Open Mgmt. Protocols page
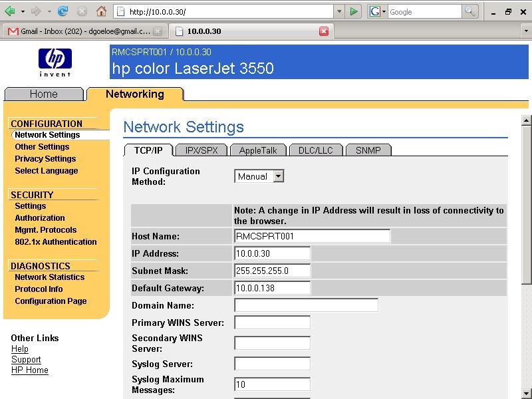Viewport: 532px width, 399px height. pyautogui.click(x=46, y=229)
